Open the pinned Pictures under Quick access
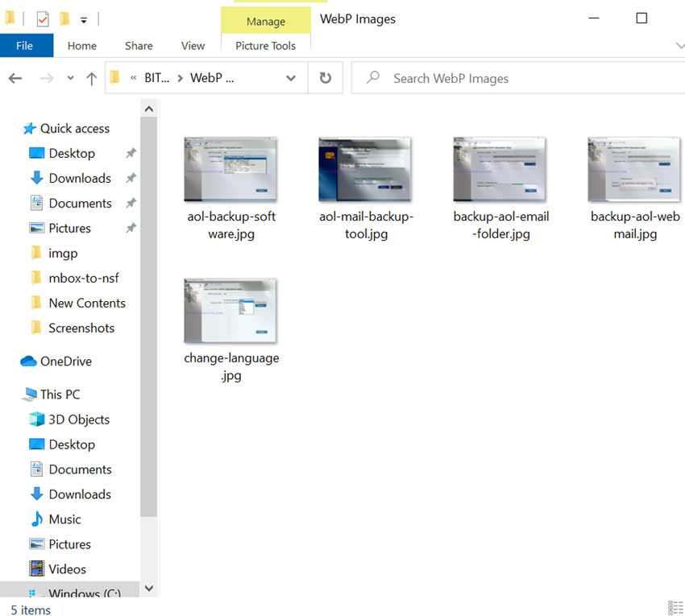 coord(69,228)
